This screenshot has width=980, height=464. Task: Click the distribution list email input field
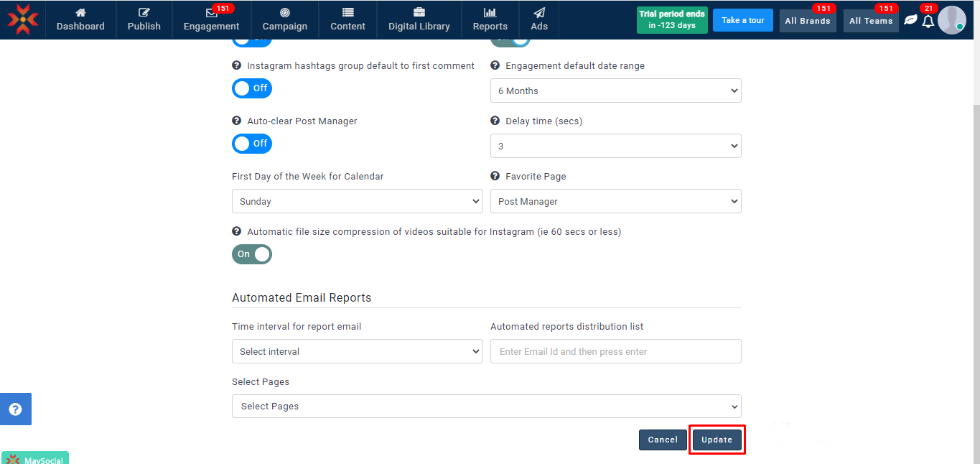tap(615, 352)
